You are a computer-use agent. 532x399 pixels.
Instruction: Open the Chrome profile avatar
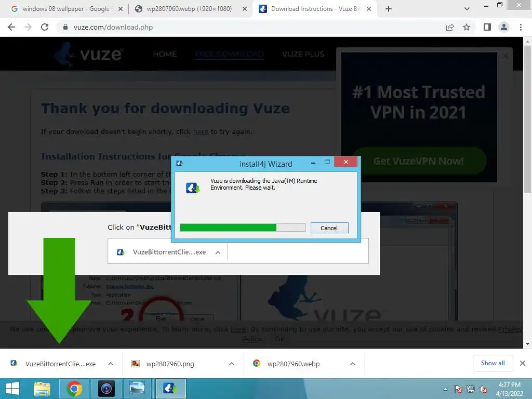[504, 27]
